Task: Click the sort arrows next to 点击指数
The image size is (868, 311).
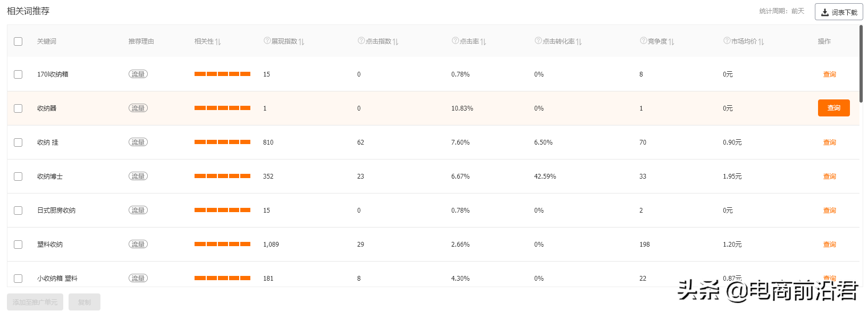Action: tap(395, 41)
